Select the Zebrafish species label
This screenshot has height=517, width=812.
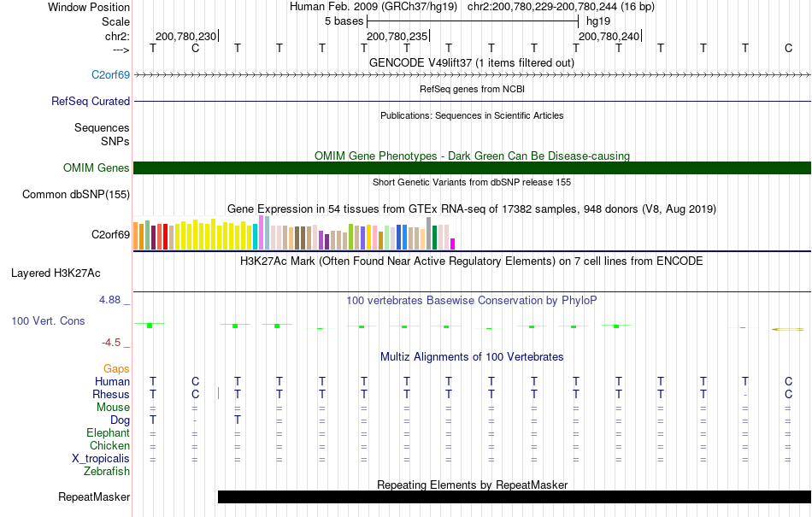pos(107,472)
